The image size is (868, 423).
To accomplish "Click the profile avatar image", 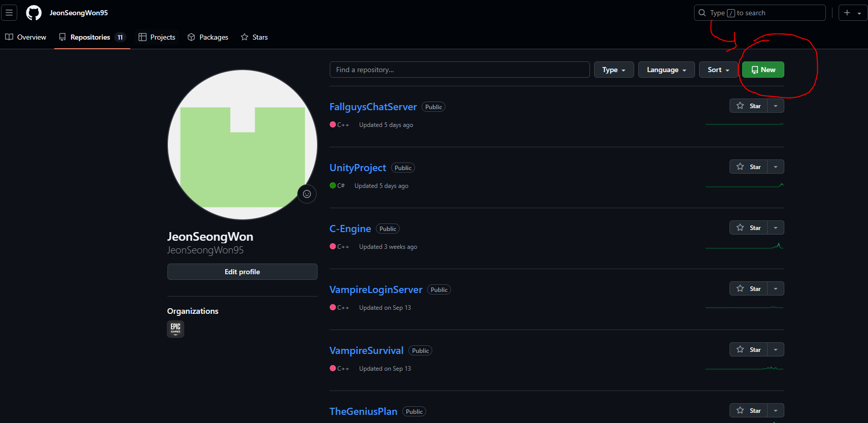I will 242,145.
